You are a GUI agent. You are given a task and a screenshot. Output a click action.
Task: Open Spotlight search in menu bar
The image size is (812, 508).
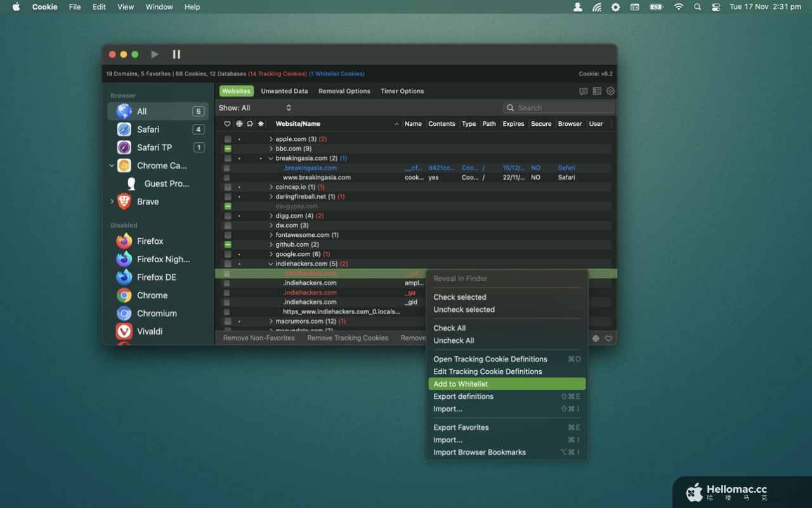698,7
